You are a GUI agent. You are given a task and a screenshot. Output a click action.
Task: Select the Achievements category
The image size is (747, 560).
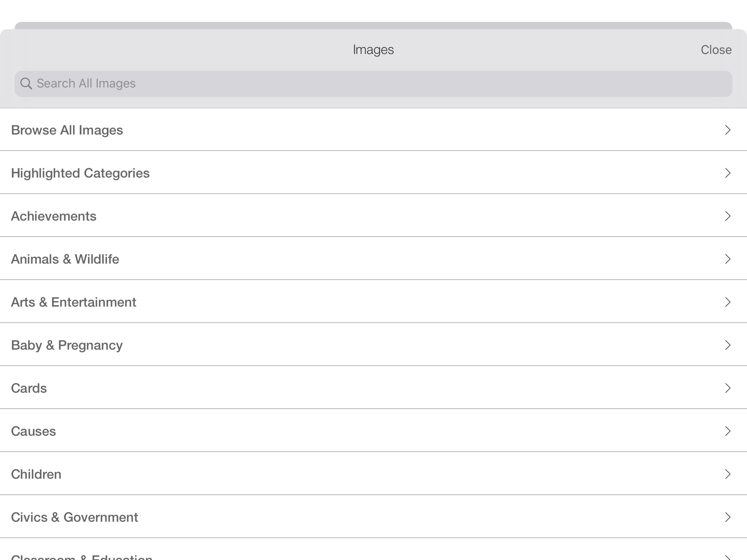pos(373,215)
